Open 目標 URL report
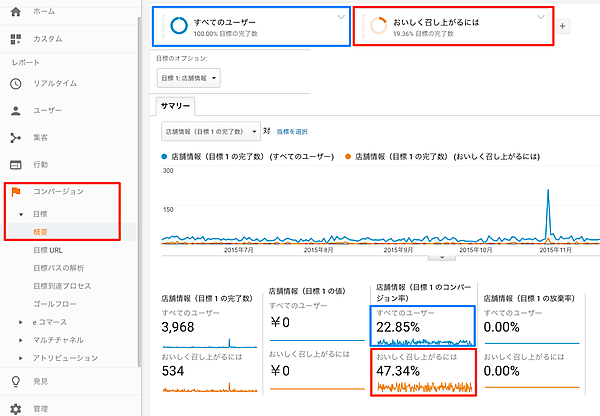Screen dimensions: 600x416 pyautogui.click(x=49, y=250)
